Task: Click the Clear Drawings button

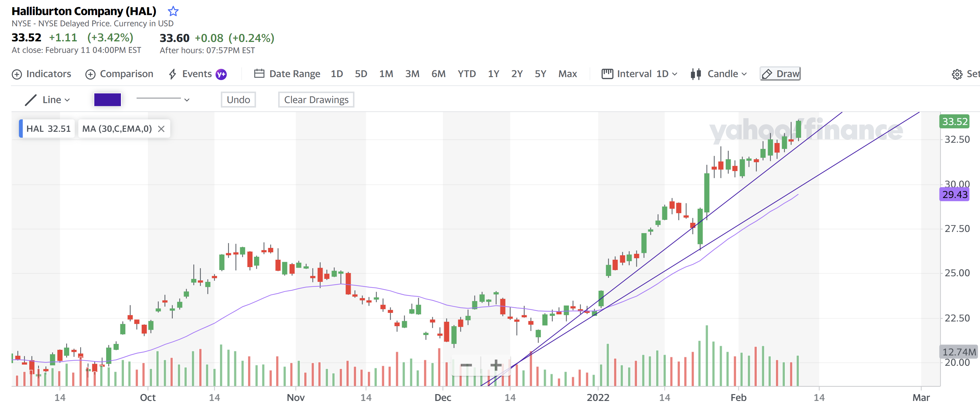Action: pos(316,100)
